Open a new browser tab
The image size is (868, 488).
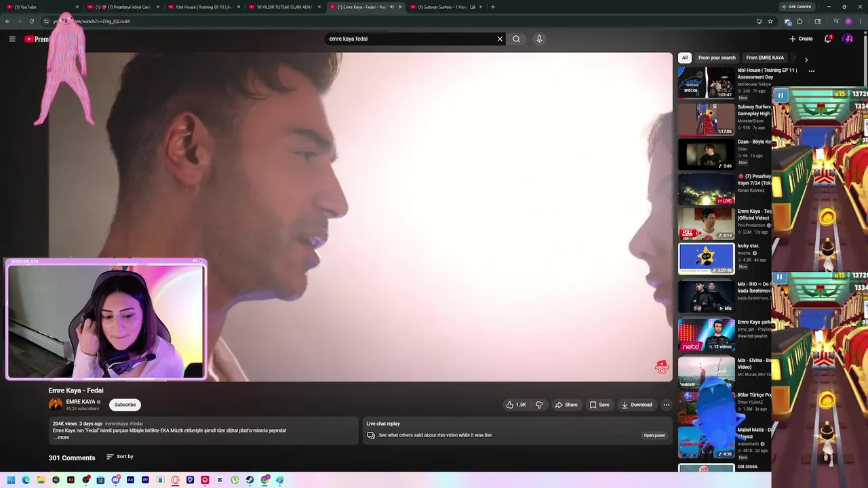pos(493,7)
